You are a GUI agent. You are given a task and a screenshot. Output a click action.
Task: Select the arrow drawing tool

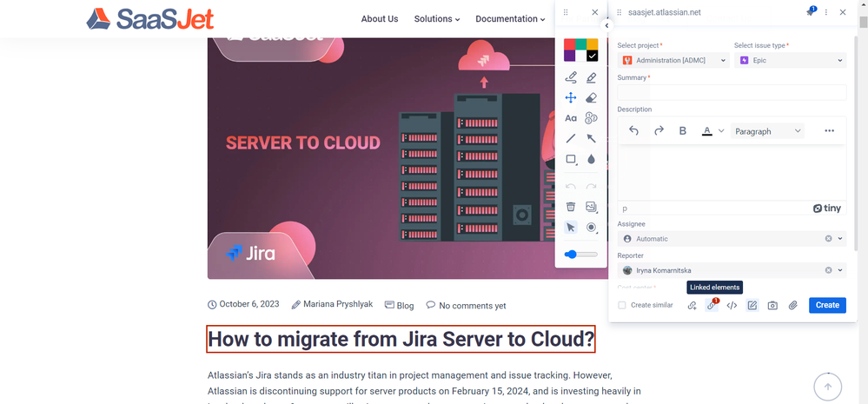(x=591, y=138)
